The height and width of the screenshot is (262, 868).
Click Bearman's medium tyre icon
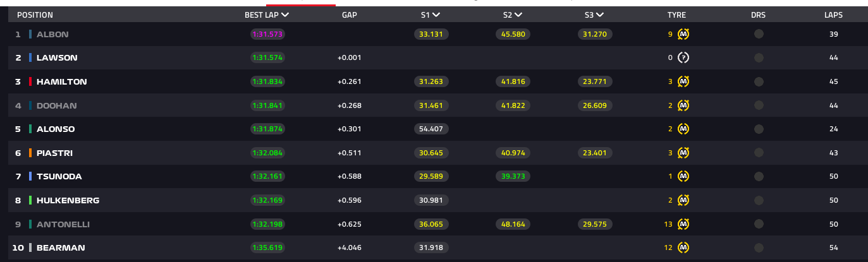click(x=683, y=247)
